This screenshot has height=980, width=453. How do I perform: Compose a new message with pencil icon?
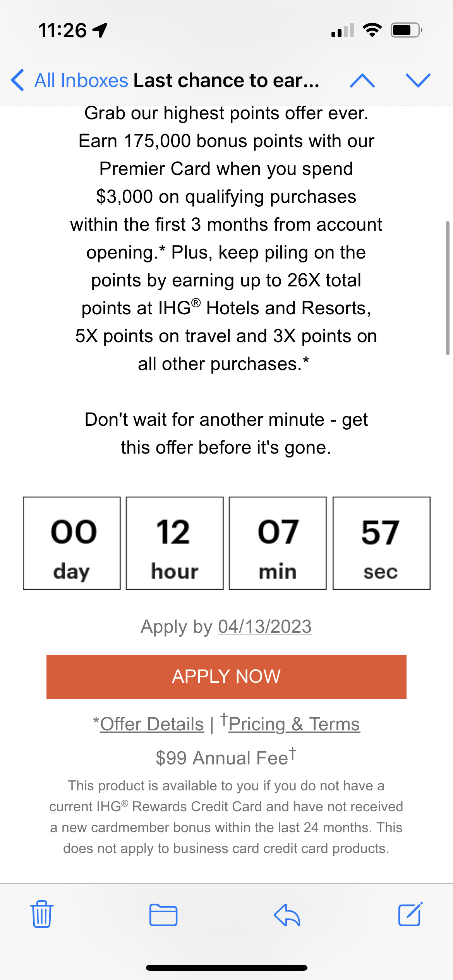(x=410, y=914)
